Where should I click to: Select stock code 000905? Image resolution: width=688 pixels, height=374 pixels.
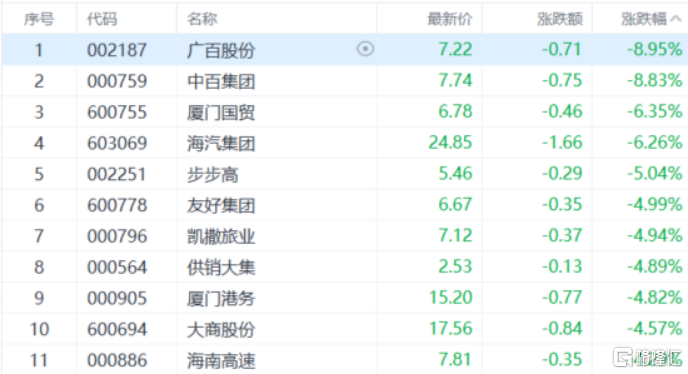117,298
